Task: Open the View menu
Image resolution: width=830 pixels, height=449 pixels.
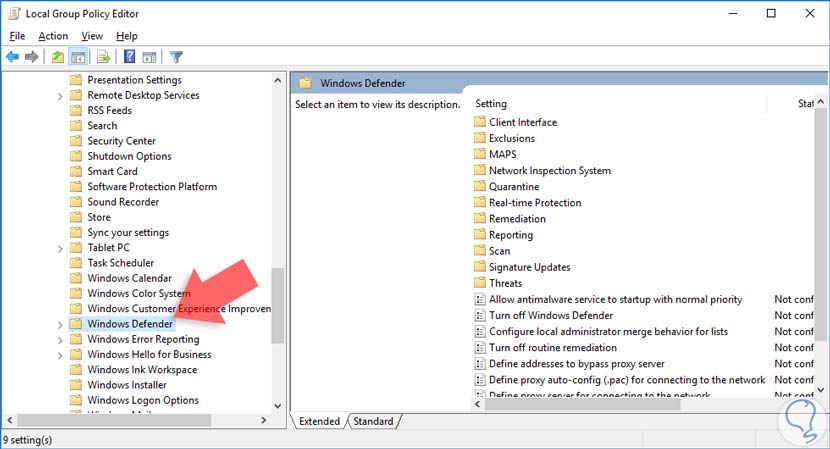Action: pos(92,36)
